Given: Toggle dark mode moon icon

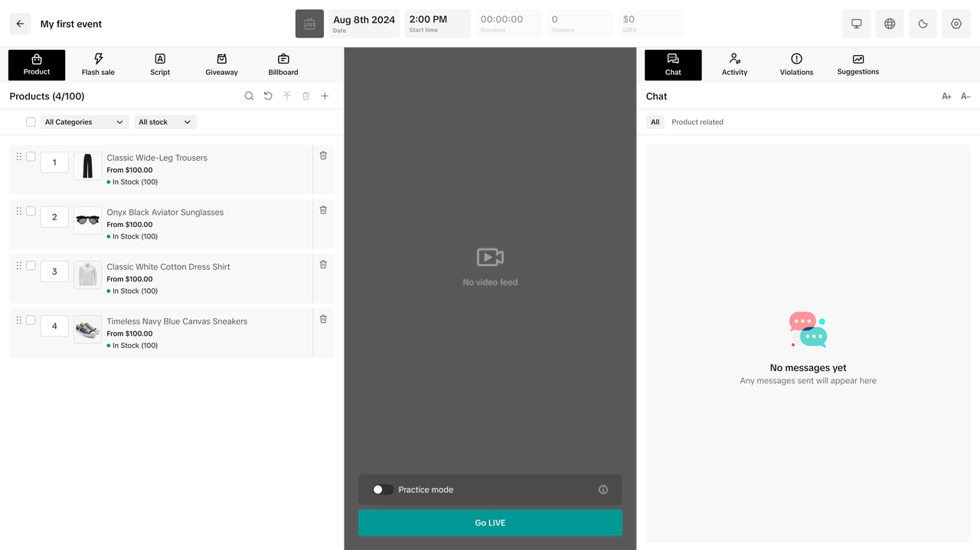Looking at the screenshot, I should click(x=923, y=24).
